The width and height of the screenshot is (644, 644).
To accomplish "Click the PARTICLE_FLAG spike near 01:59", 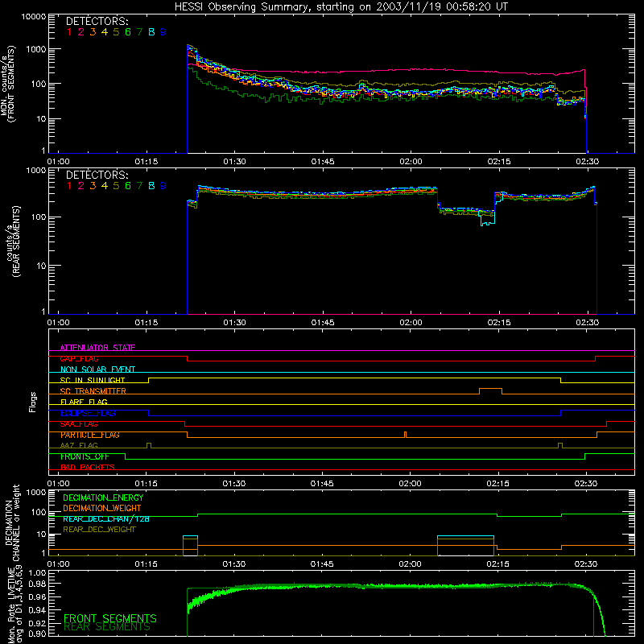I will (x=406, y=435).
